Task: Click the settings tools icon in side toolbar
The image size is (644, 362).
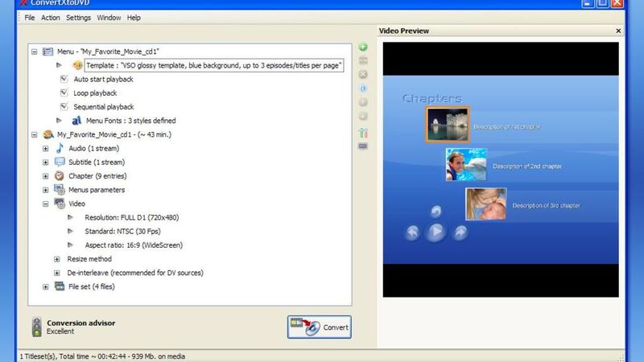Action: tap(362, 133)
